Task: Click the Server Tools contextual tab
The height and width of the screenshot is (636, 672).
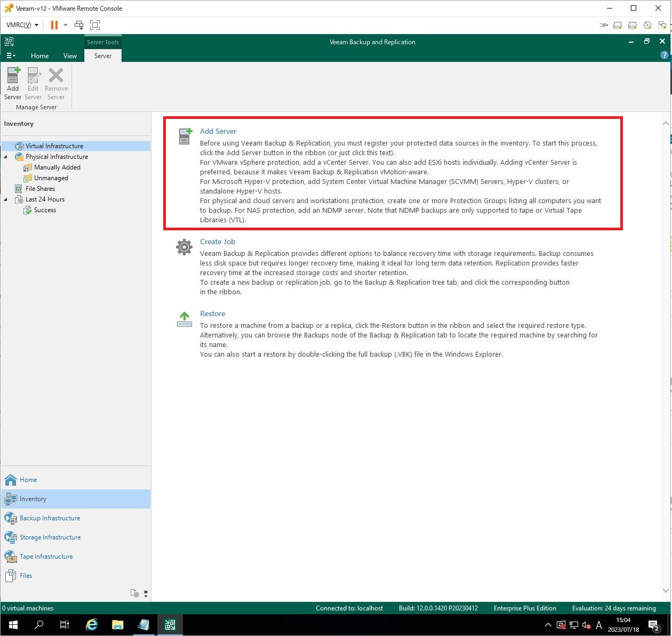Action: pos(103,42)
